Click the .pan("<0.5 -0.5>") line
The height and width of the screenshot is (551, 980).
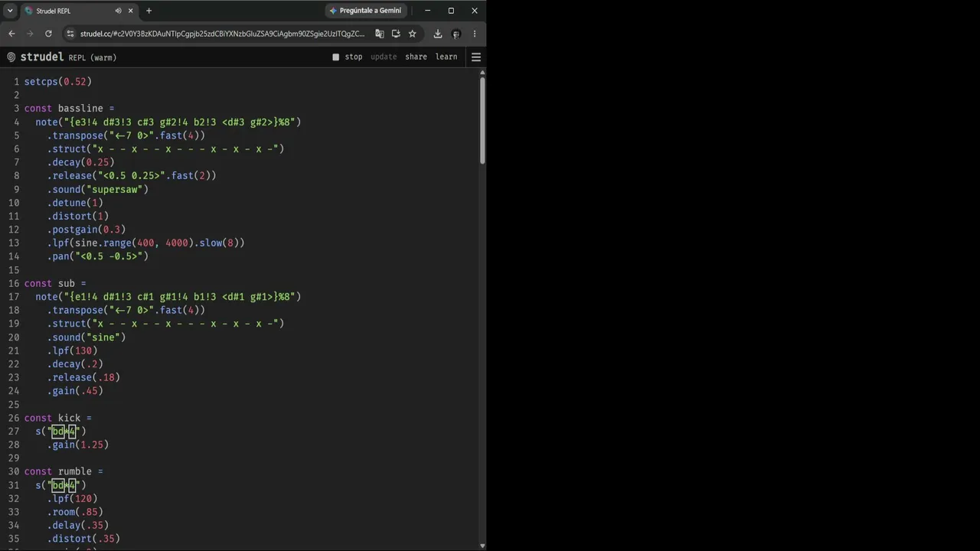[98, 256]
